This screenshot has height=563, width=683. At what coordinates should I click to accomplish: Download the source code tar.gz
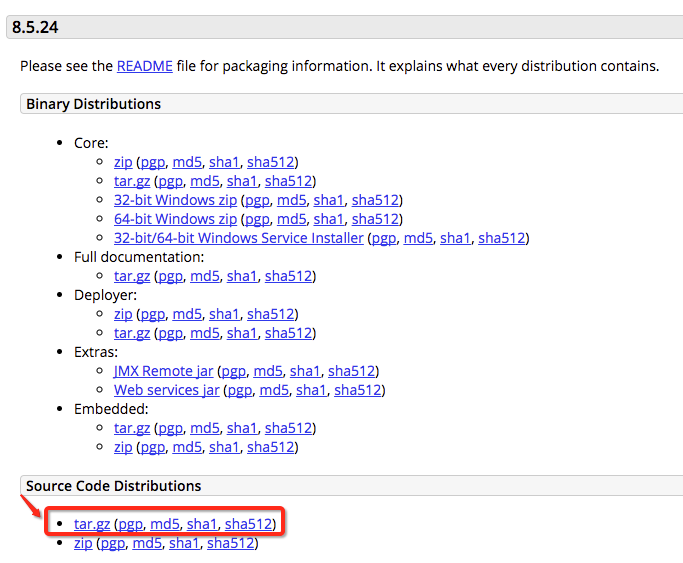pyautogui.click(x=91, y=524)
